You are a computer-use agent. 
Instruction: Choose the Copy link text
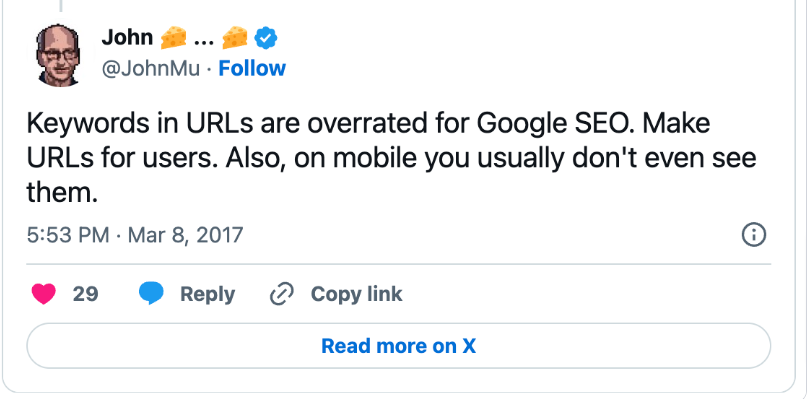(x=356, y=294)
